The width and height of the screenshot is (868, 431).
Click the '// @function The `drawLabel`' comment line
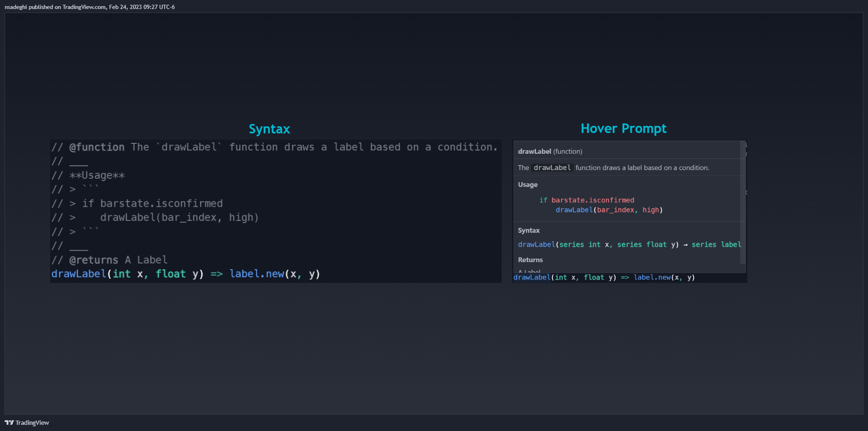point(275,147)
